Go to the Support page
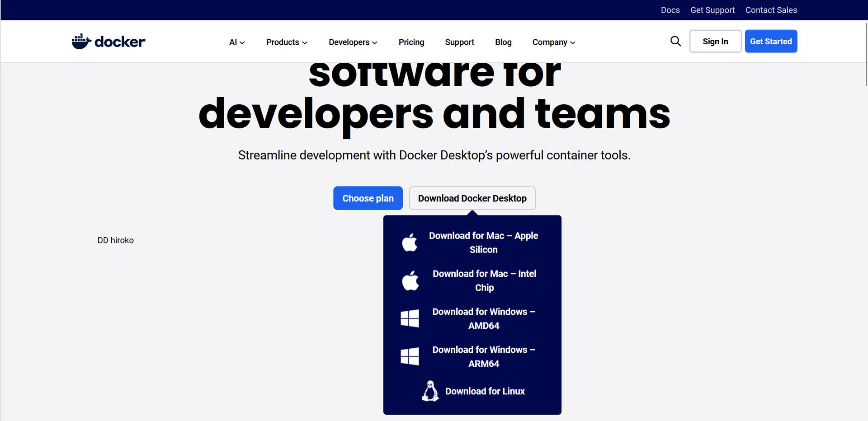 460,42
